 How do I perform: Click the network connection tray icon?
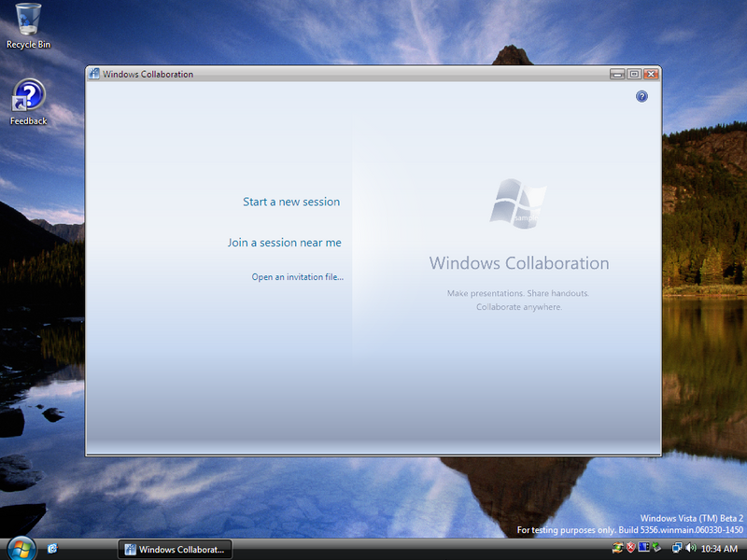(676, 549)
